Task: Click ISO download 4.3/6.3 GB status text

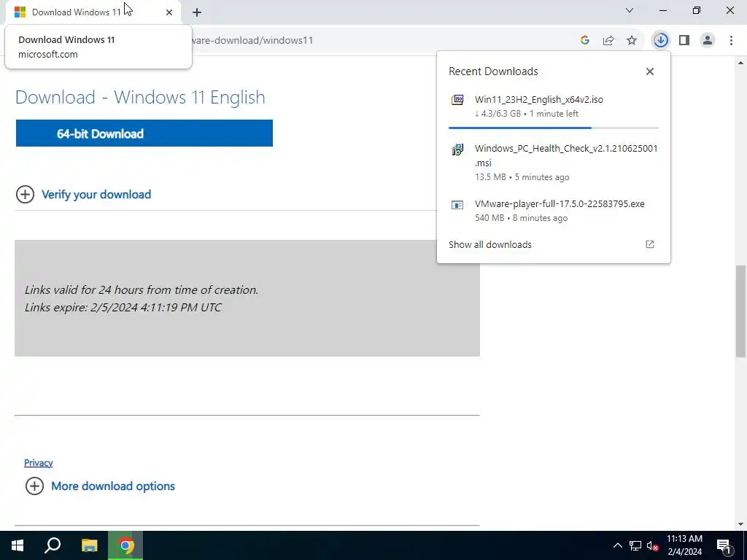Action: point(527,114)
